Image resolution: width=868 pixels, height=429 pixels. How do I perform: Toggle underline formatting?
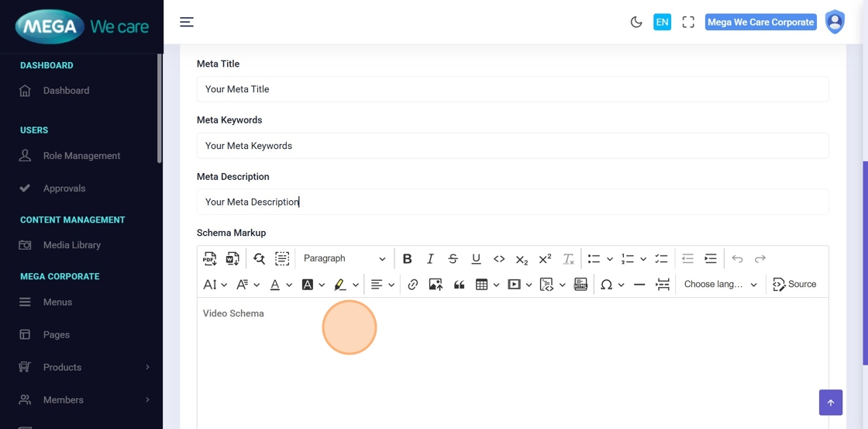[476, 259]
